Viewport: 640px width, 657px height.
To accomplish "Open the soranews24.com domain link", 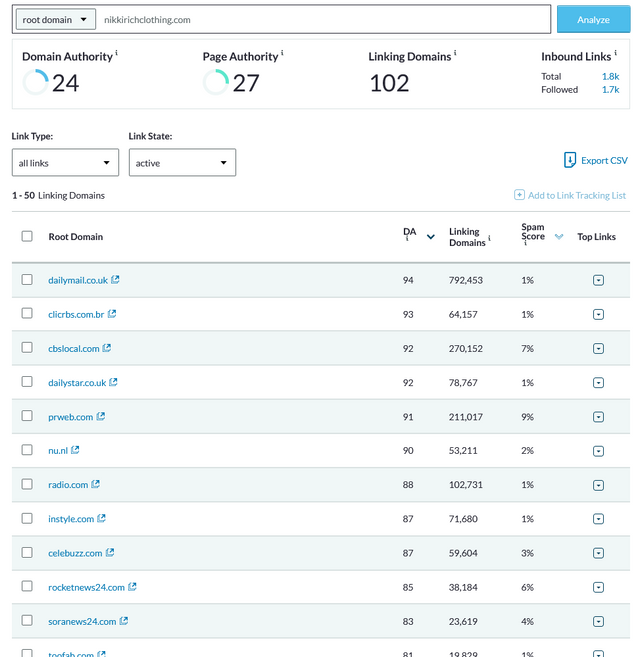I will [82, 622].
